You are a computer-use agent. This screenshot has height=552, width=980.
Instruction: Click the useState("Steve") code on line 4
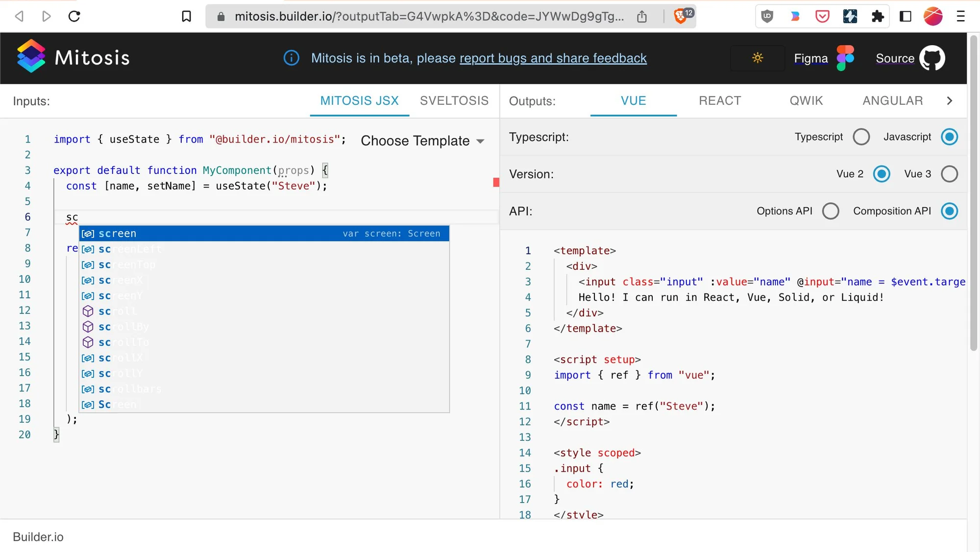tap(271, 186)
